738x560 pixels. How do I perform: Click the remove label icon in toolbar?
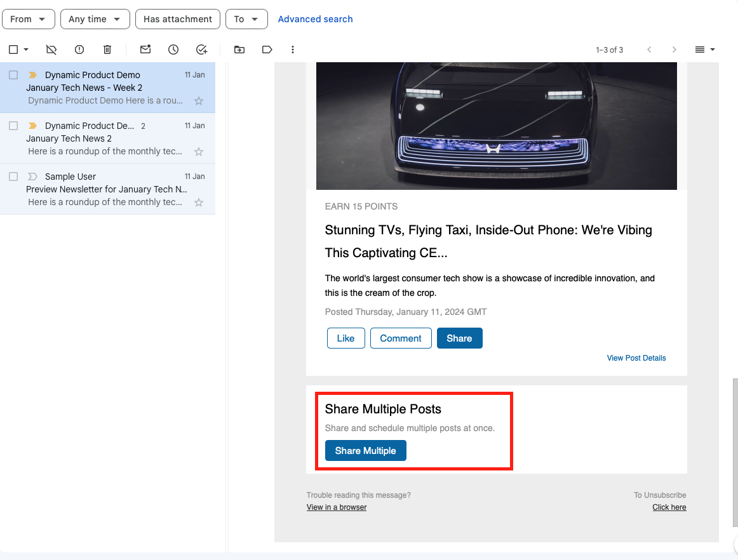click(51, 50)
